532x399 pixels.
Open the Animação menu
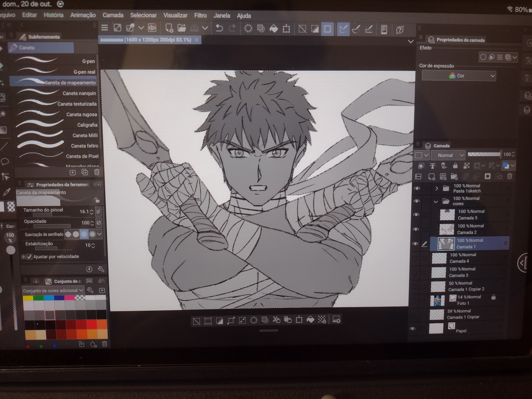83,15
